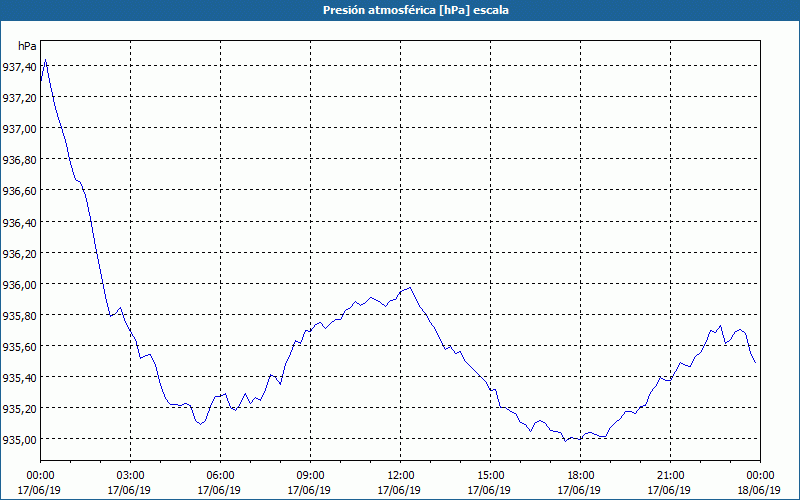The width and height of the screenshot is (800, 500).
Task: Select the 937,00 axis value
Action: [x=19, y=129]
